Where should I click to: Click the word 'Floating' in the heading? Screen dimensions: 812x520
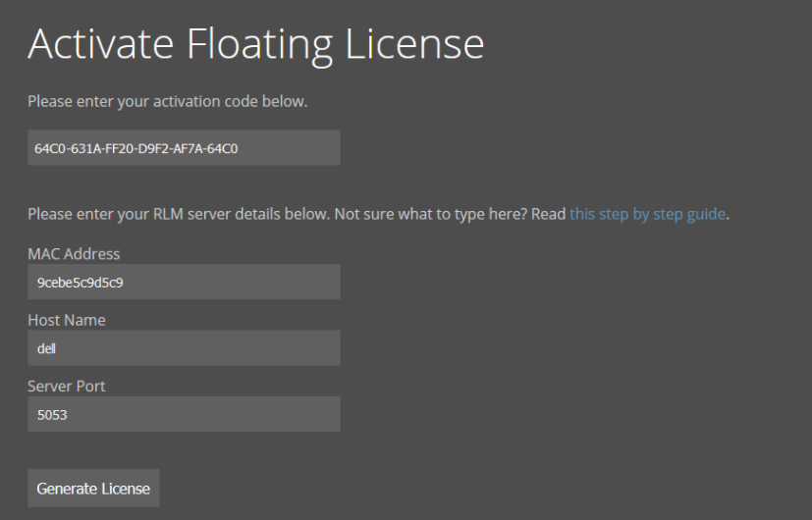[259, 45]
